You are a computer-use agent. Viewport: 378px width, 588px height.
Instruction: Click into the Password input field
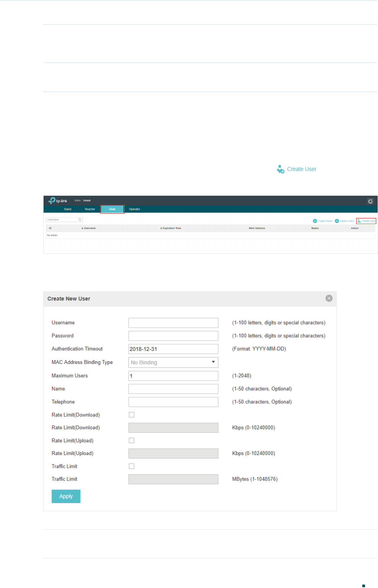(173, 336)
